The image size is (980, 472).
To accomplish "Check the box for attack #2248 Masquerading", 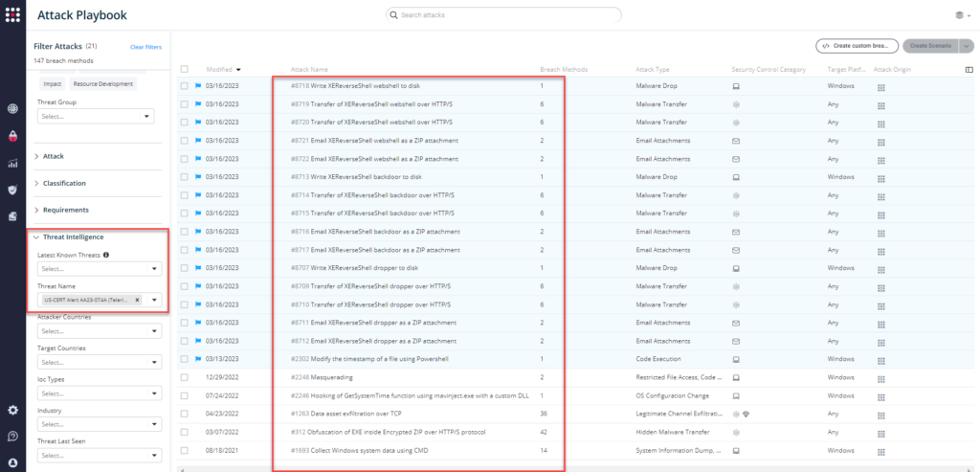I will 185,377.
